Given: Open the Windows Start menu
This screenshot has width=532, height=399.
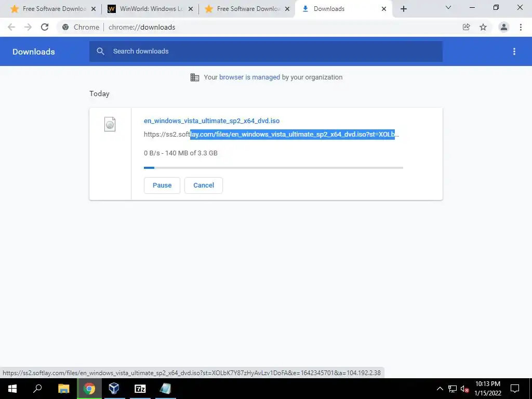Looking at the screenshot, I should [12, 389].
